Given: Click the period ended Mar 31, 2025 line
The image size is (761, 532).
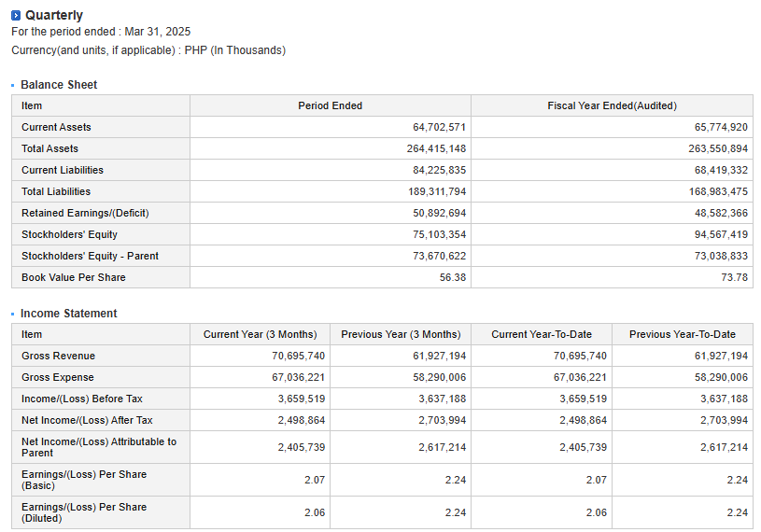Looking at the screenshot, I should 101,32.
